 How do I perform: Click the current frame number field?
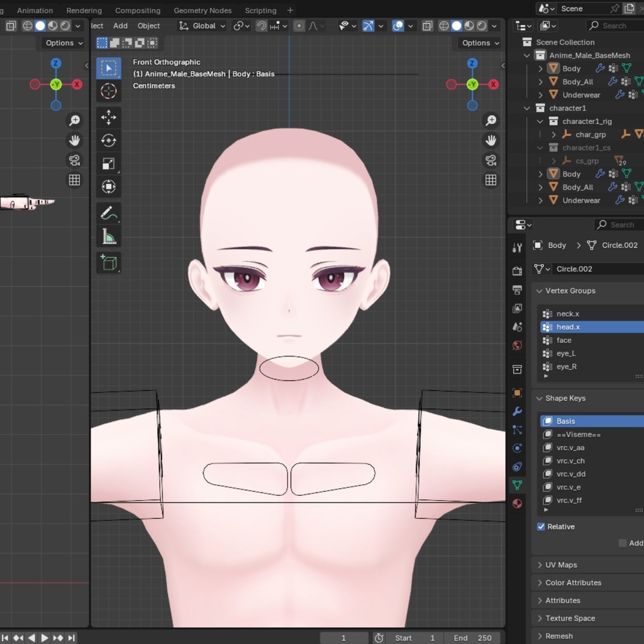(344, 637)
